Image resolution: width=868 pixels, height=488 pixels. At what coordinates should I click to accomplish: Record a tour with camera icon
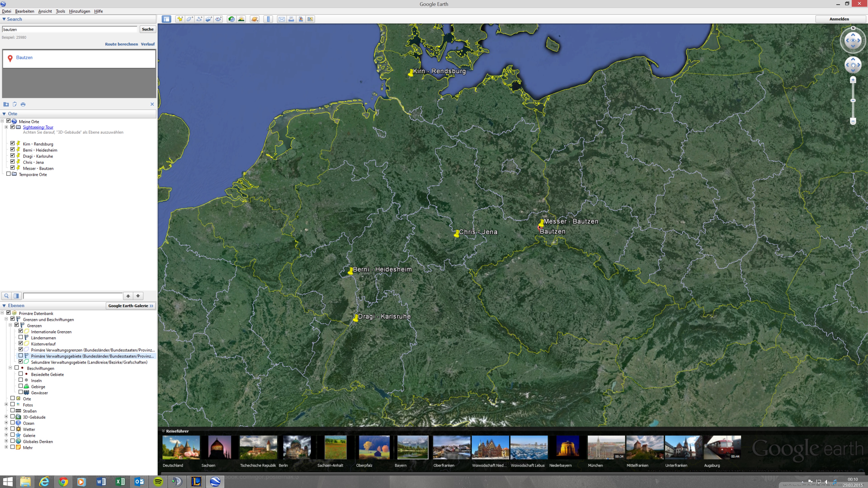(219, 19)
